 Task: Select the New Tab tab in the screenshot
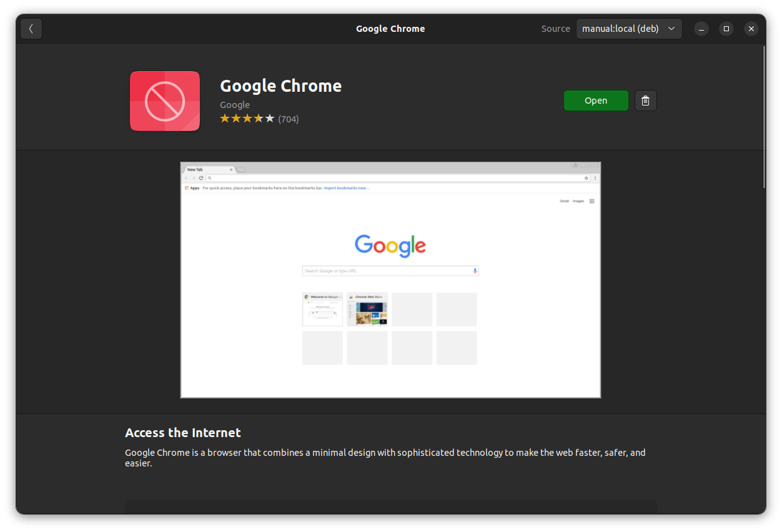point(195,169)
